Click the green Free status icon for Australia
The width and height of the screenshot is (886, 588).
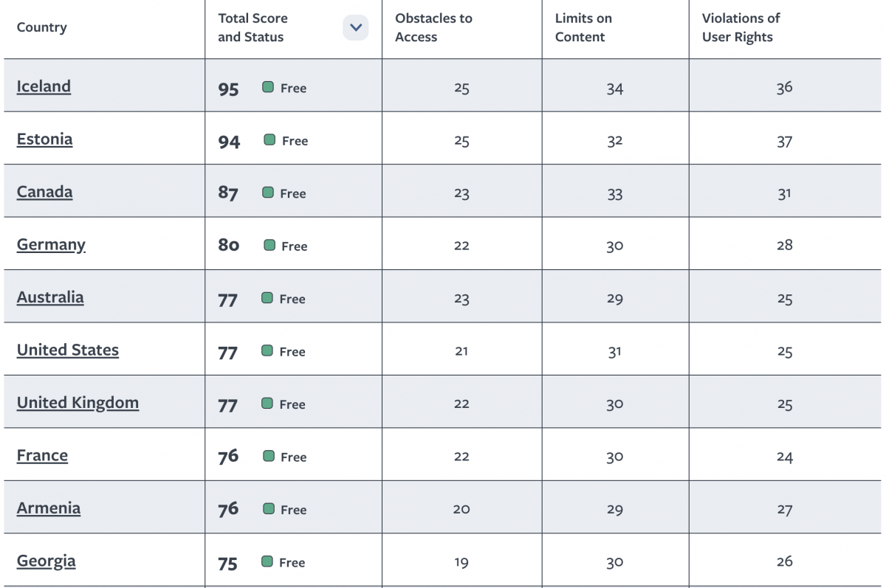click(267, 298)
